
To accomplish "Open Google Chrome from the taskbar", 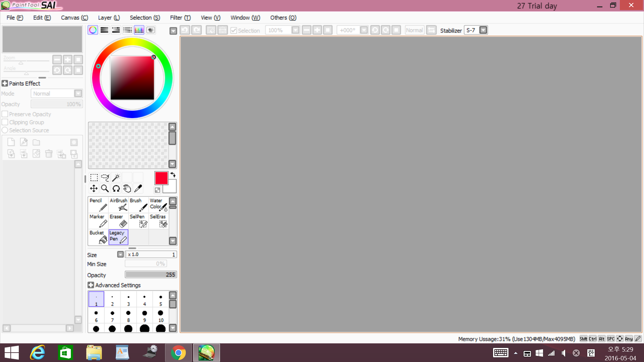I will (178, 353).
